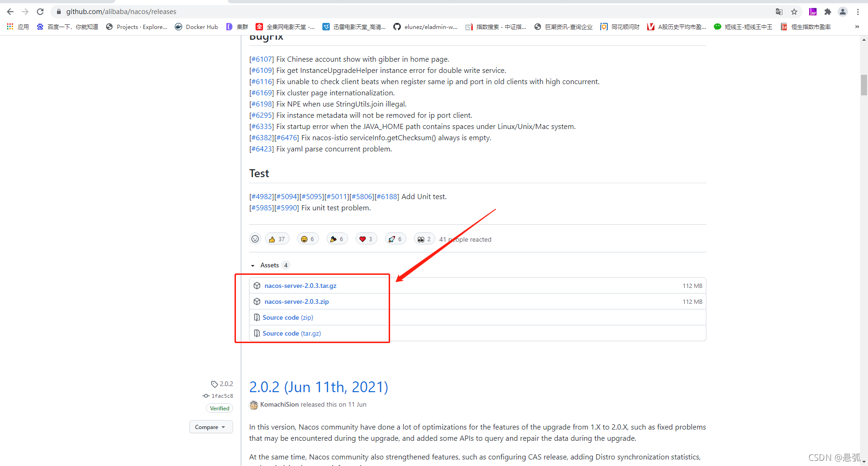Viewport: 868px width, 466px height.
Task: Open the 迅雷电影天堂 bookmark
Action: click(x=354, y=27)
